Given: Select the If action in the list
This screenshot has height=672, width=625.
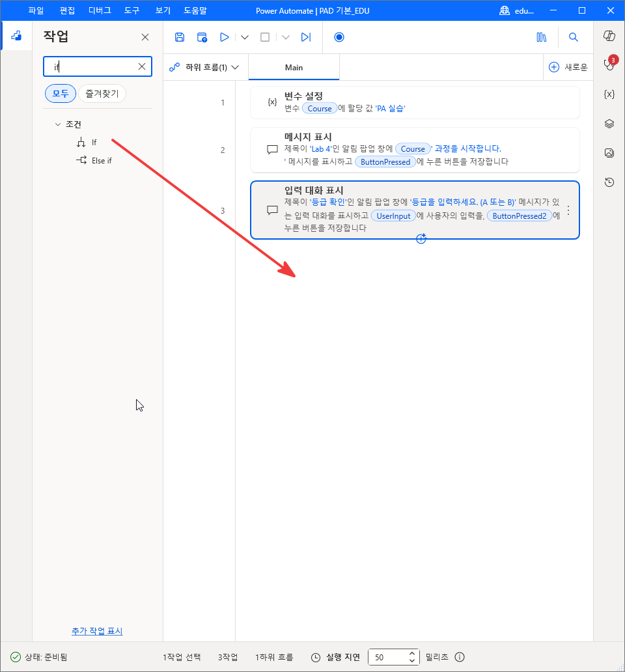Looking at the screenshot, I should [x=87, y=143].
